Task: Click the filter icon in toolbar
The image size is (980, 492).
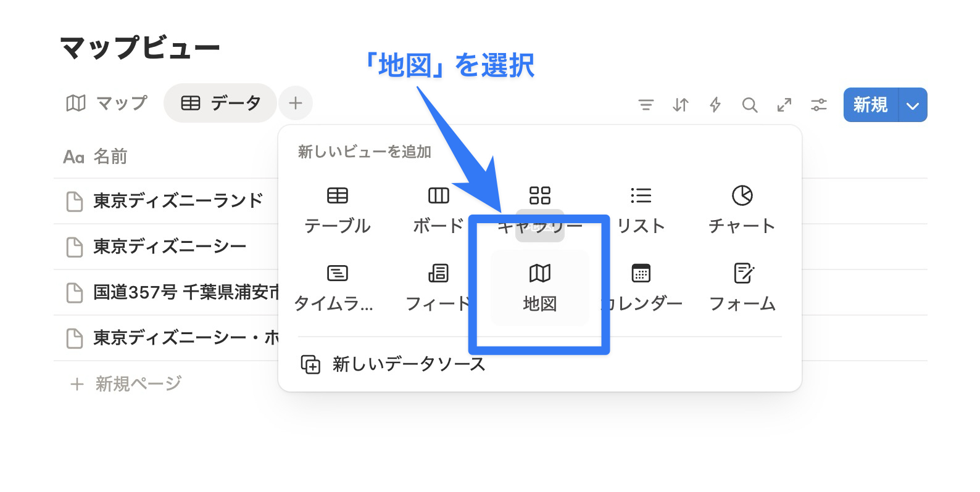Action: point(646,105)
